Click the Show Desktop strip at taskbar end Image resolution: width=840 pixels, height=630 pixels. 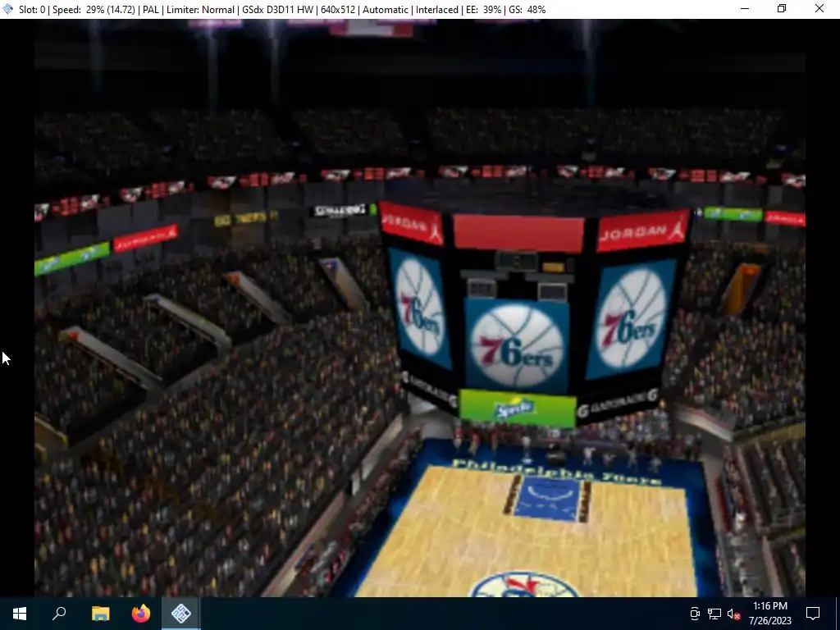tap(838, 614)
